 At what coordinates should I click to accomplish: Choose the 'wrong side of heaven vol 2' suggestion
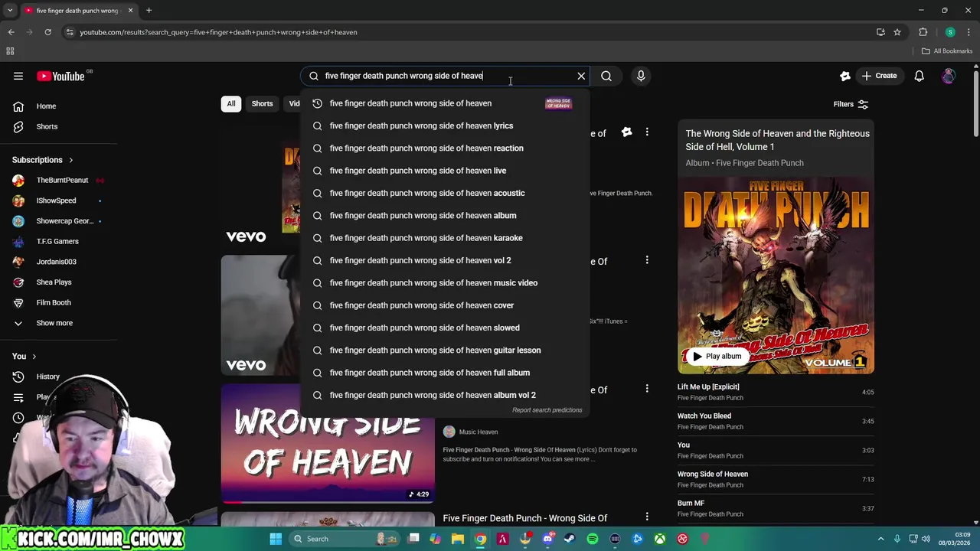click(445, 260)
